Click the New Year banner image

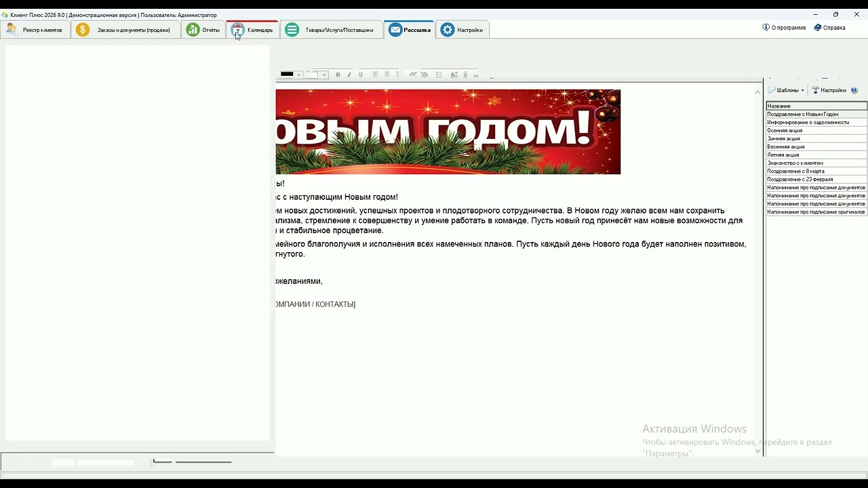(448, 131)
